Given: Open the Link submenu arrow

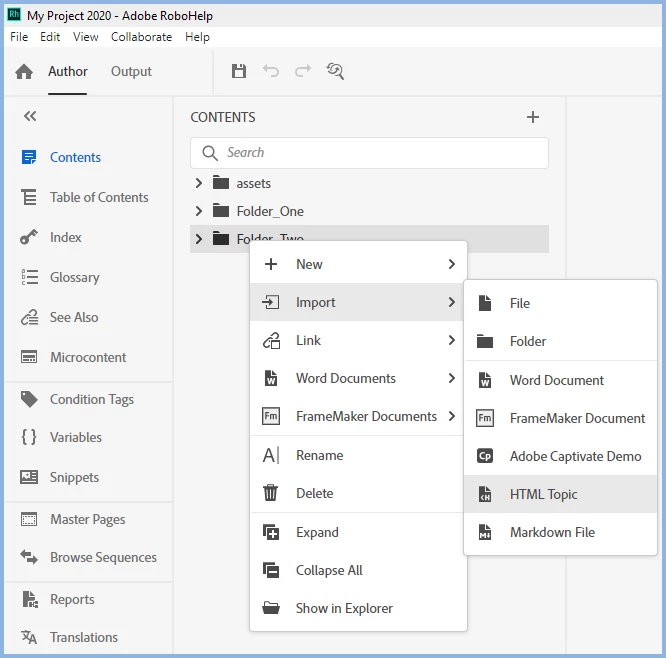Looking at the screenshot, I should tap(452, 340).
